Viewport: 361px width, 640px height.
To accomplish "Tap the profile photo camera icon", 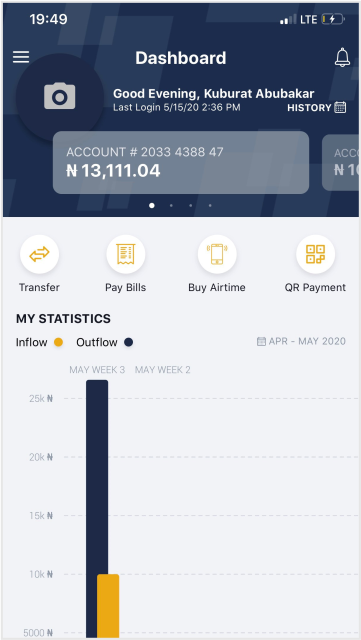I will 60,96.
